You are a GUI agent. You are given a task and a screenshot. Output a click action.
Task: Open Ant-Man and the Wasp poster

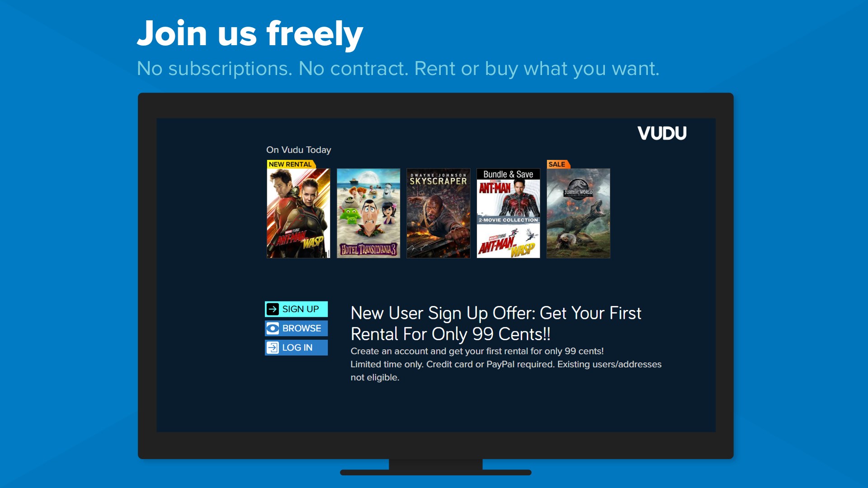[x=298, y=213]
